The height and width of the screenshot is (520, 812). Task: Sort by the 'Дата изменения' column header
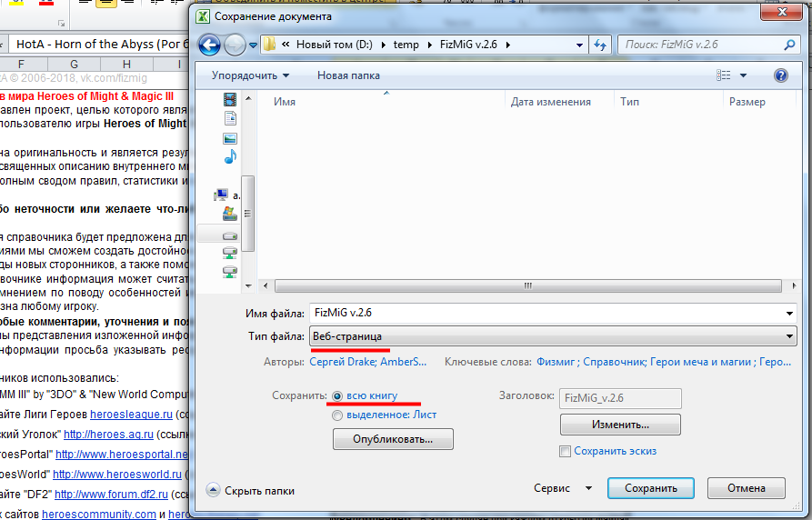[550, 103]
